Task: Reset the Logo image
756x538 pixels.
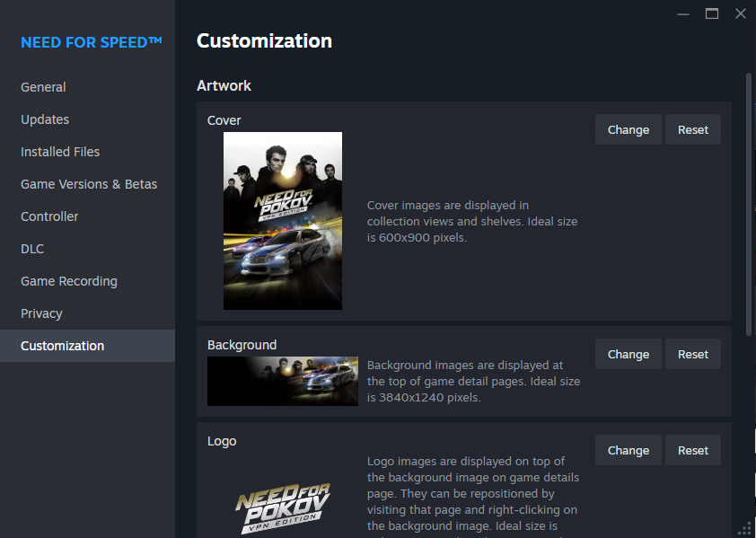Action: pyautogui.click(x=693, y=450)
